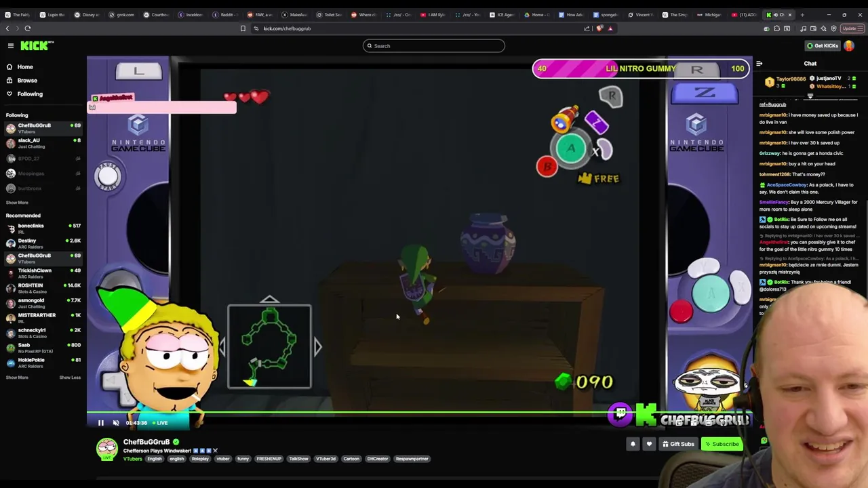The image size is (868, 488).
Task: Click the Gift Subs button
Action: coord(678,444)
